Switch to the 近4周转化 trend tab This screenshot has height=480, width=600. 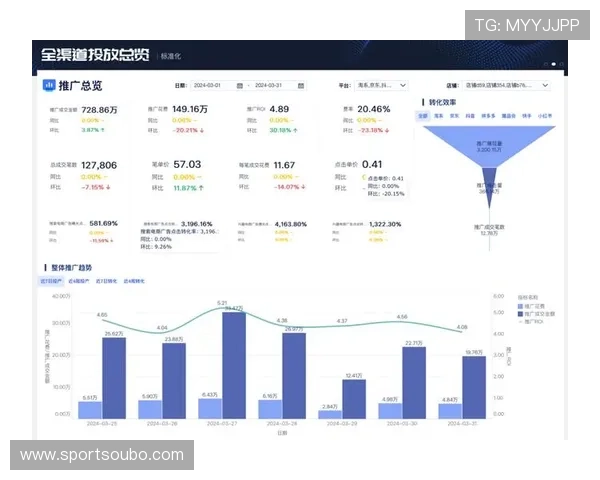(x=134, y=281)
